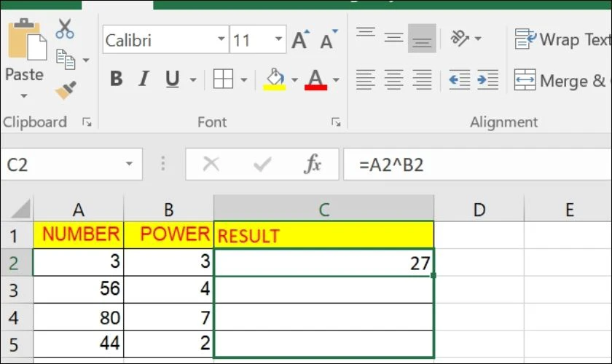Click the Borders icon

223,79
